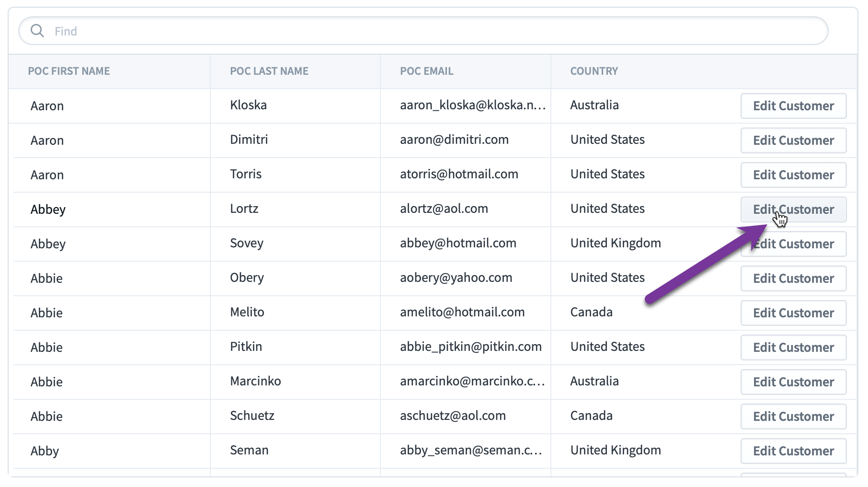Click Edit Customer for Abbey Sovey
Viewport: 868px width, 487px height.
pyautogui.click(x=793, y=243)
